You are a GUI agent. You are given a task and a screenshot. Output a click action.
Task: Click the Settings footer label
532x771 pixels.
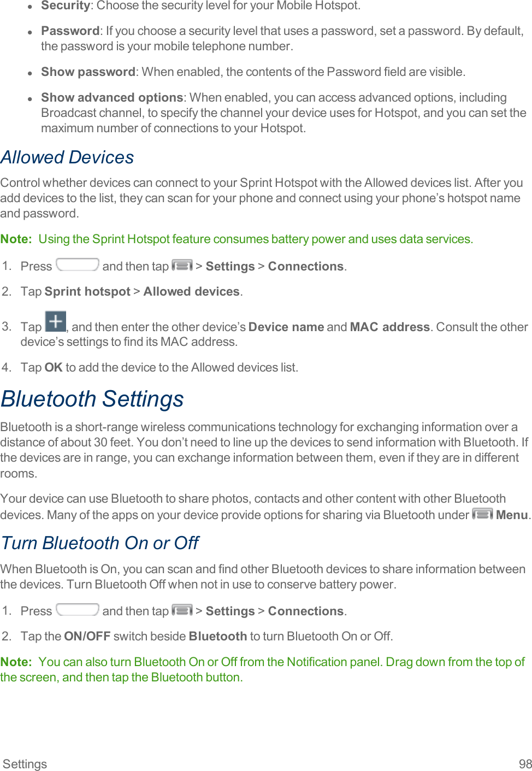coord(25,764)
